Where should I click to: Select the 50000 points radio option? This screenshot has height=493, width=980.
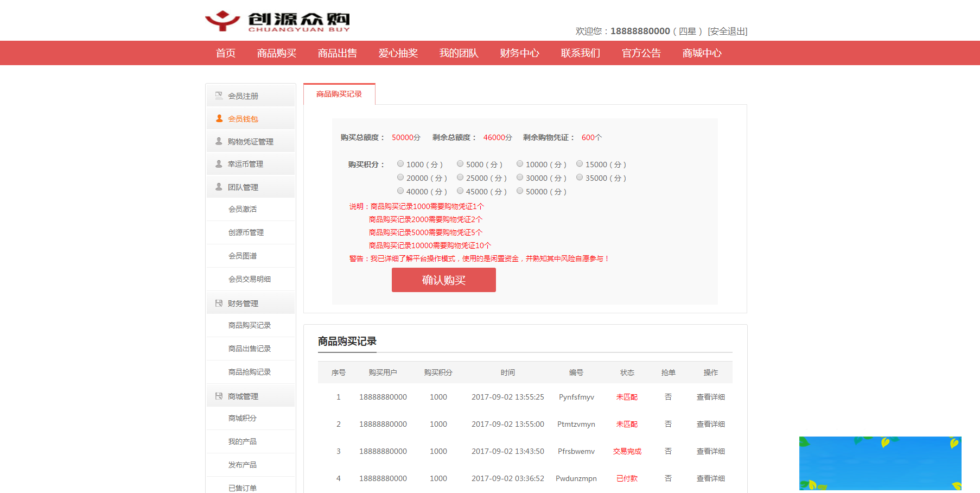tap(520, 191)
